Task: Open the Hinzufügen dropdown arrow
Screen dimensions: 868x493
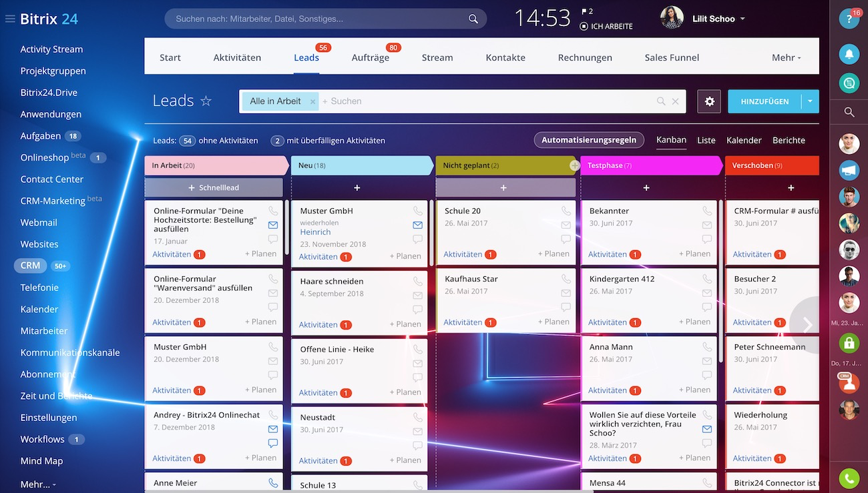Action: 810,101
